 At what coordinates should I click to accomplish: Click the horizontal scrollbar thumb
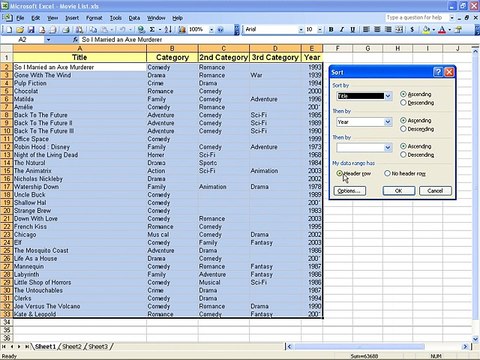(359, 347)
